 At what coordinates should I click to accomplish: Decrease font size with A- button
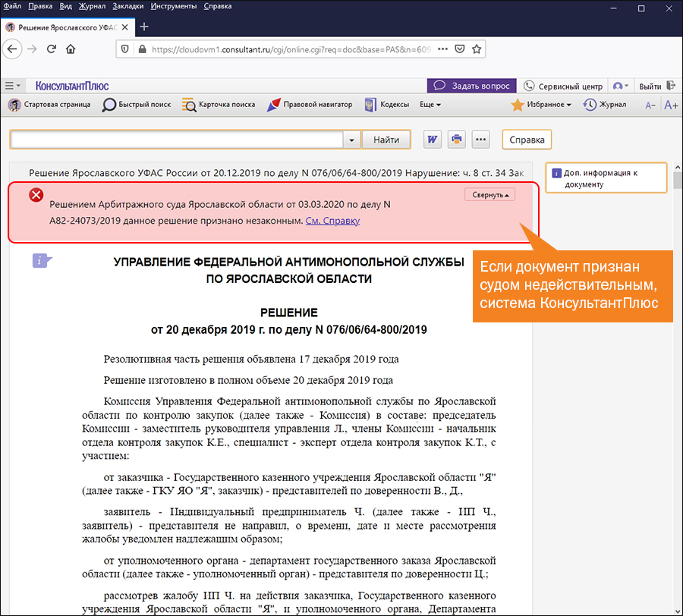650,105
